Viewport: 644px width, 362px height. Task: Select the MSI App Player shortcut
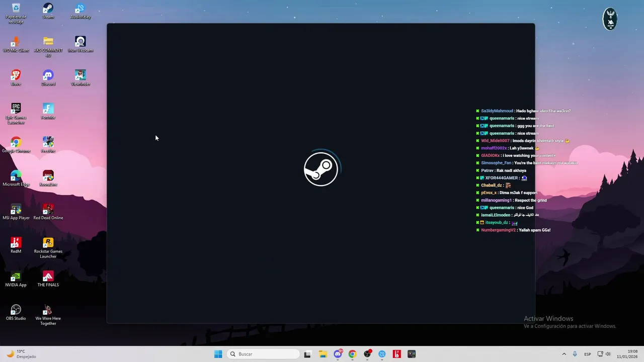(16, 212)
